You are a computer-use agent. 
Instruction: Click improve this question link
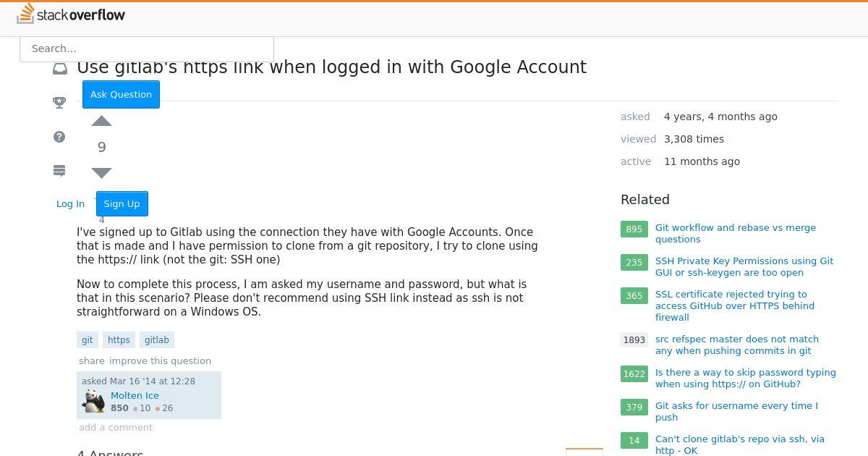click(161, 361)
